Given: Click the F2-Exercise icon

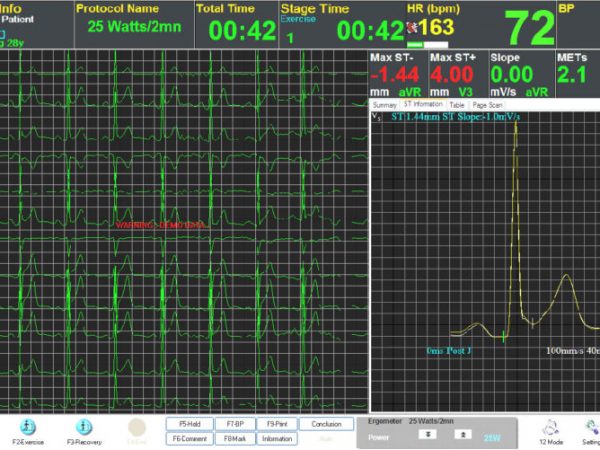Looking at the screenshot, I should coord(30,427).
